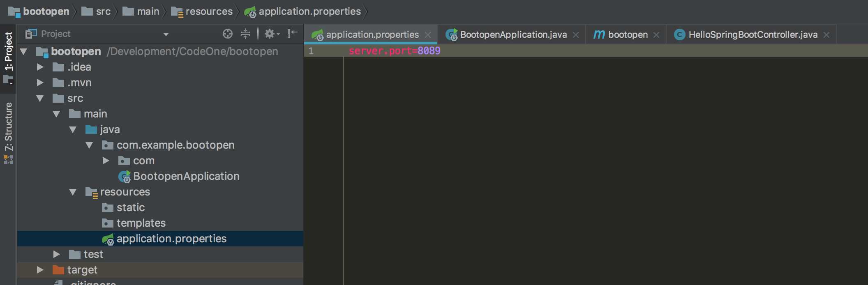868x285 pixels.
Task: Expand the com package
Action: tap(106, 161)
